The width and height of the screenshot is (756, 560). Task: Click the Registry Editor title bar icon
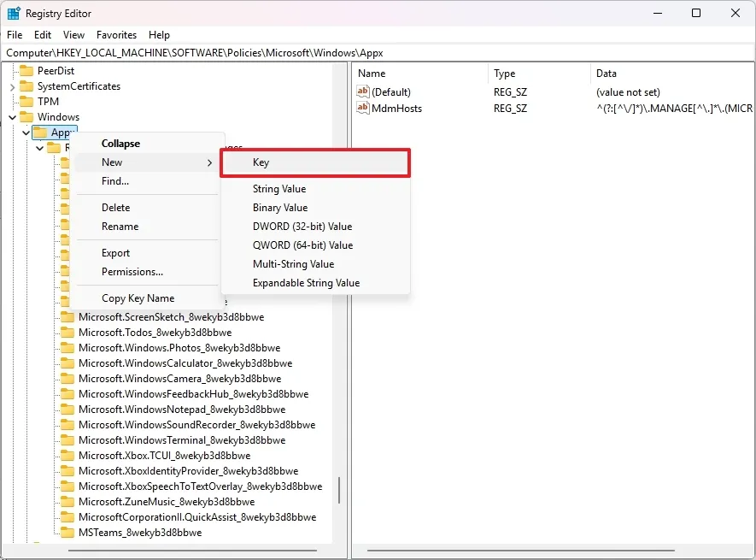coord(12,13)
